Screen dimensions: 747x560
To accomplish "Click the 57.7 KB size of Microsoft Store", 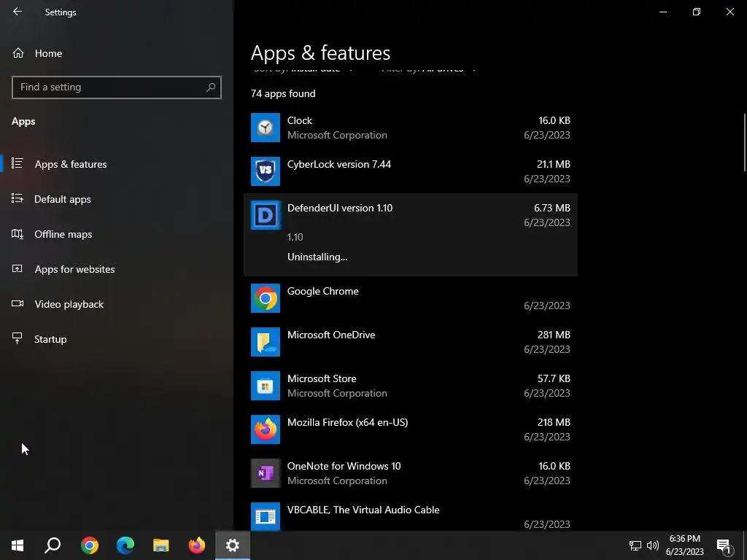I will point(554,378).
